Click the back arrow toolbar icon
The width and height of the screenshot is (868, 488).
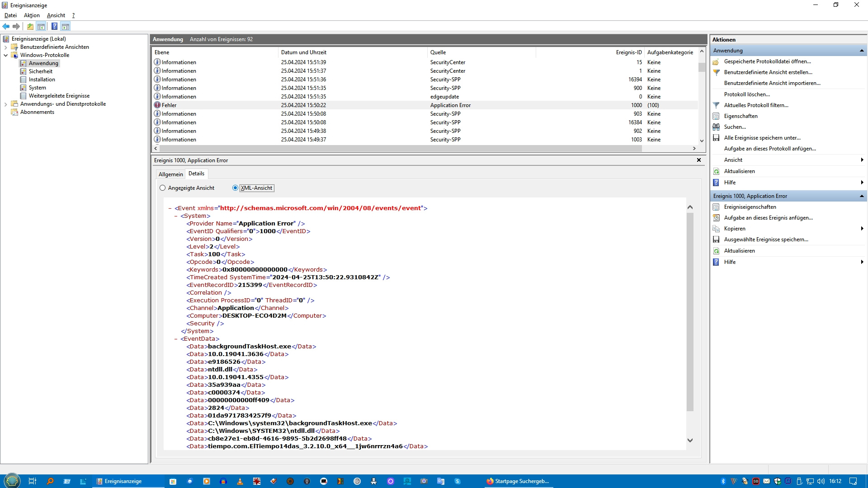(x=6, y=26)
